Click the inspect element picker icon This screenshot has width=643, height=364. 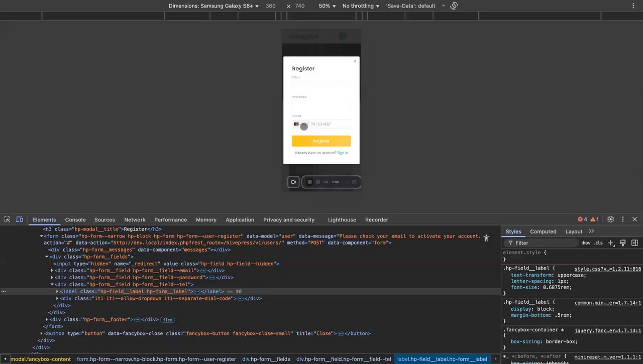(7, 219)
